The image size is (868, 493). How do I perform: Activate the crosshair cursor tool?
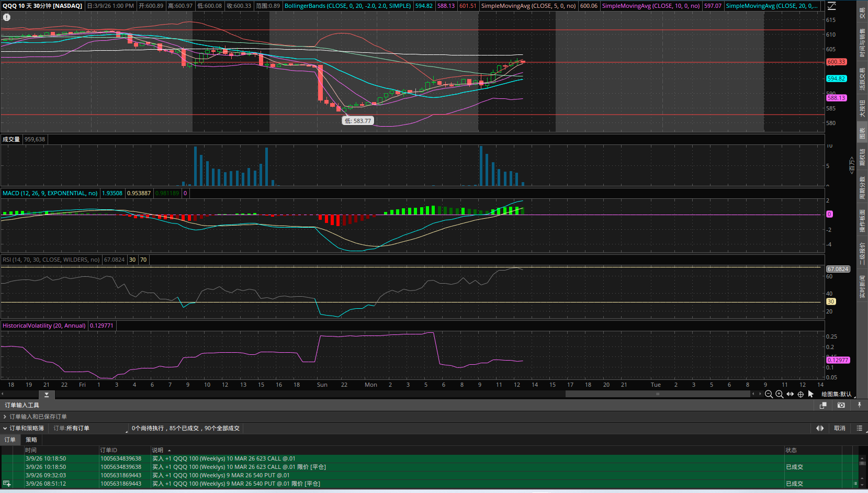(x=801, y=394)
